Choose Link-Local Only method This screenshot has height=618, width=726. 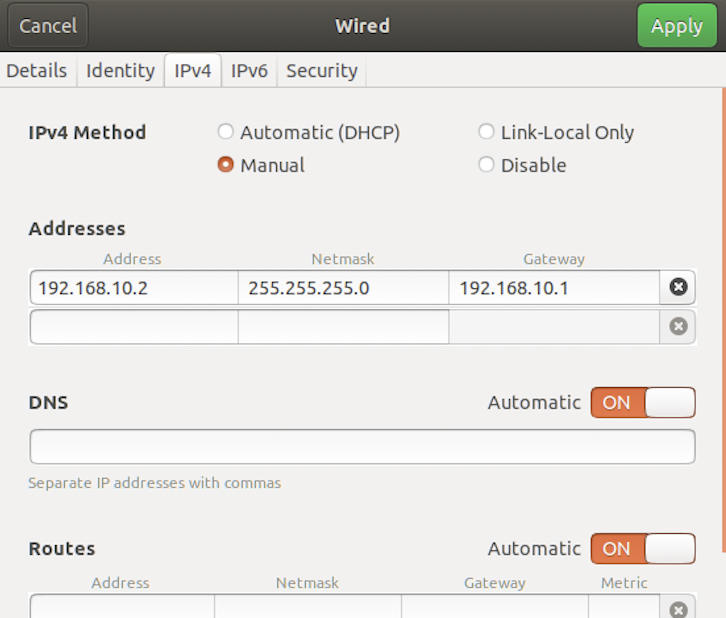pos(486,132)
